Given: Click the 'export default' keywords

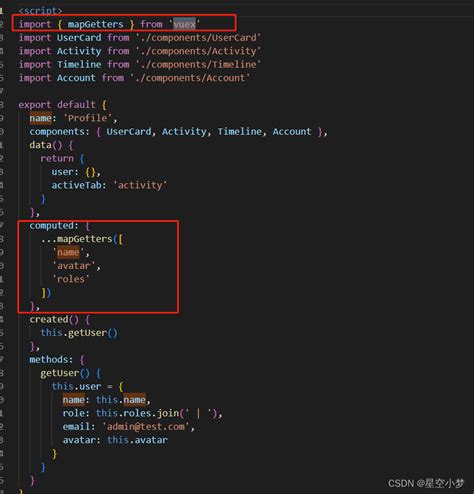Looking at the screenshot, I should click(x=57, y=105).
